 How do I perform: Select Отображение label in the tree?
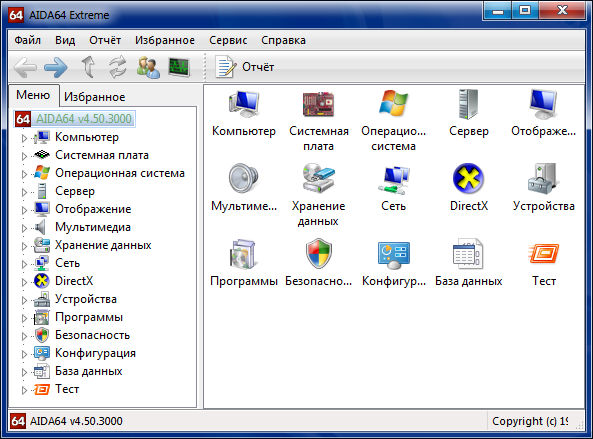tap(93, 209)
